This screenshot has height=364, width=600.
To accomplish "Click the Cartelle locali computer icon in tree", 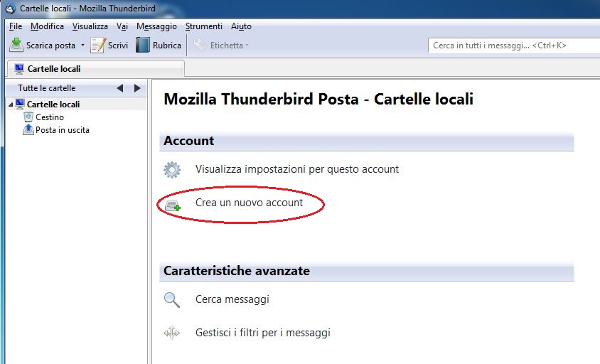I will pos(20,104).
